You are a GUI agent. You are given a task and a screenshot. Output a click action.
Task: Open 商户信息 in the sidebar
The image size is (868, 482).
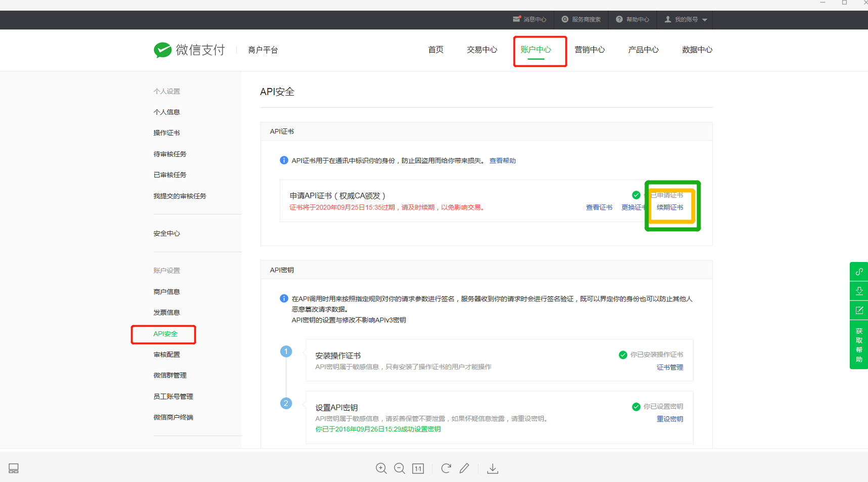[166, 292]
